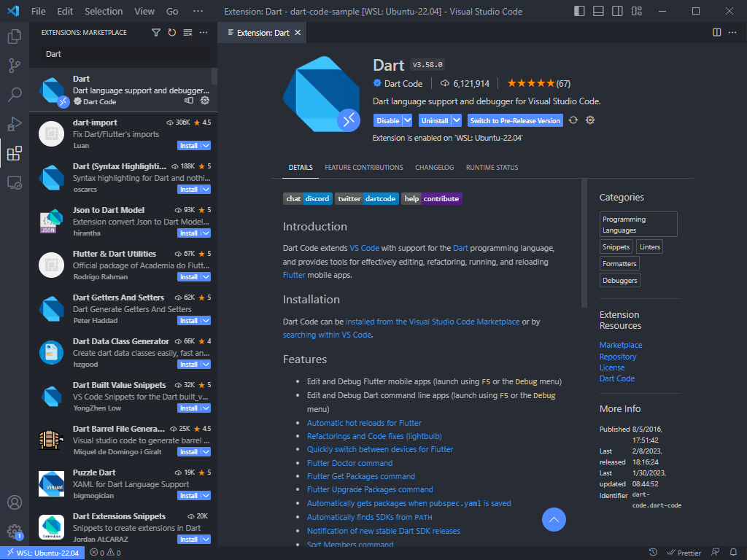Click Prettier status bar item
The image size is (747, 560).
[684, 553]
